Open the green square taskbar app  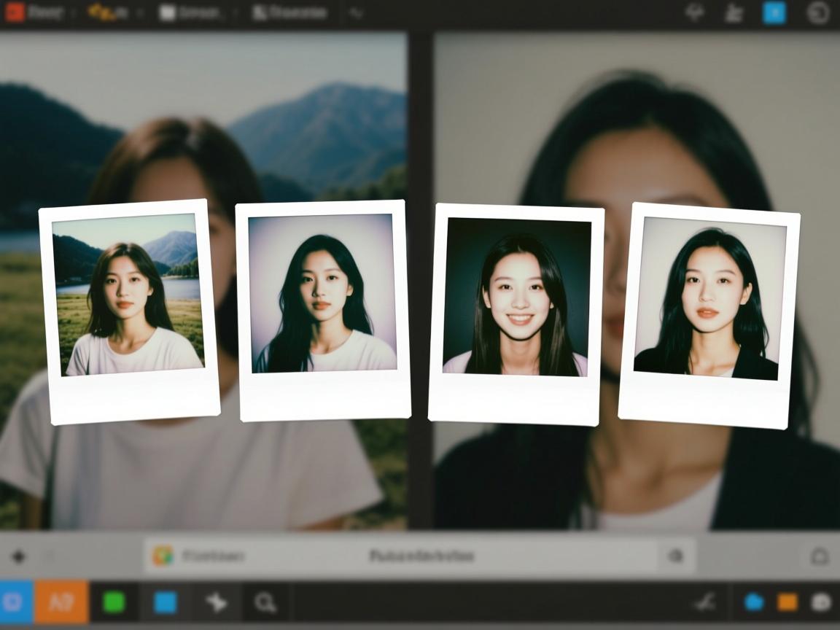pos(114,602)
